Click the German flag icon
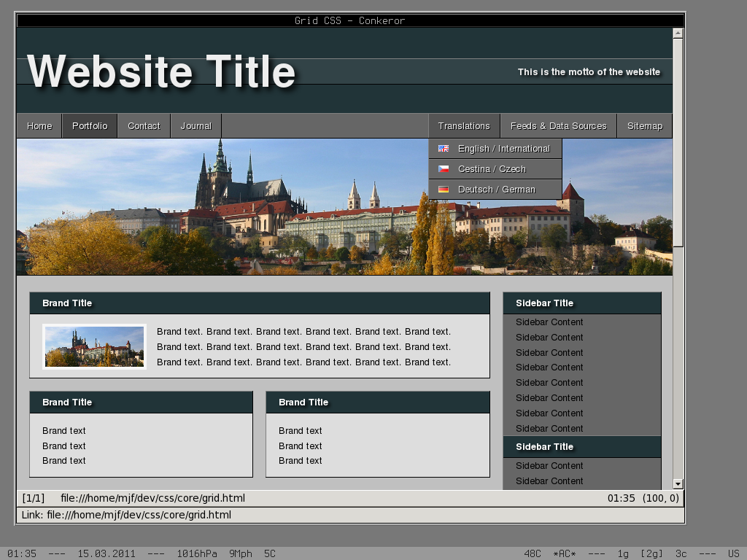This screenshot has height=560, width=747. (444, 190)
